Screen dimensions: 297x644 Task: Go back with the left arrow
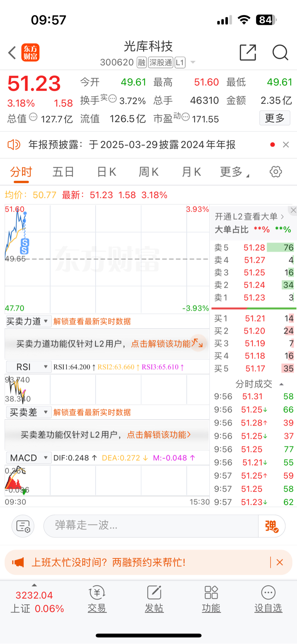[12, 53]
